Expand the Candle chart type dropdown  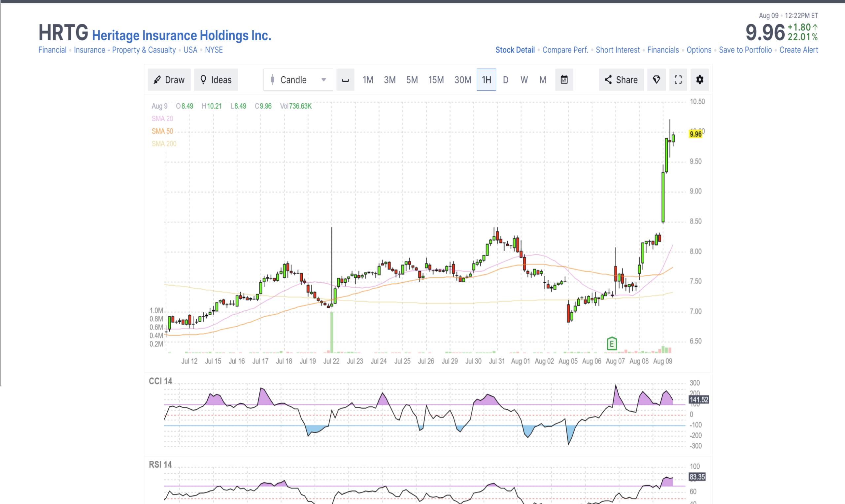point(298,80)
